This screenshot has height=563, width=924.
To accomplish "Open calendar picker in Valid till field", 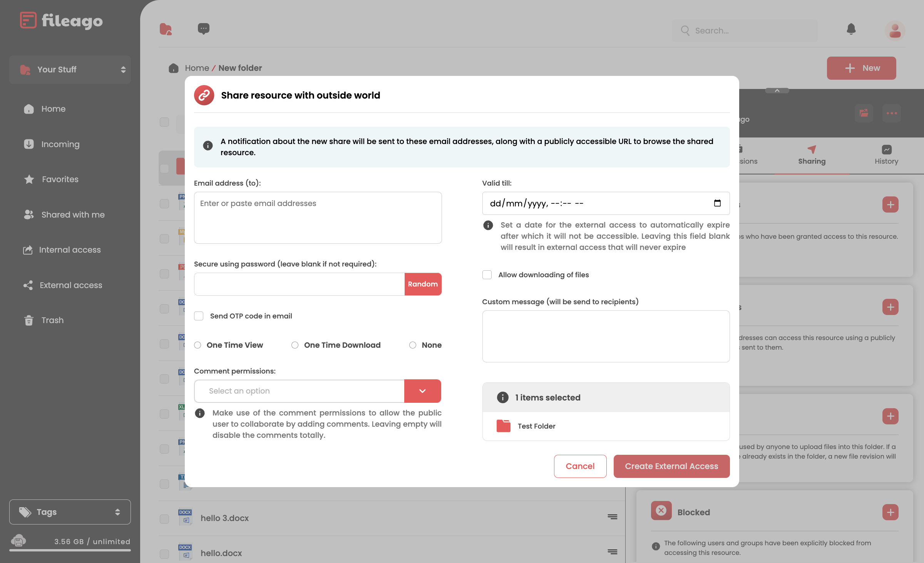I will 717,203.
